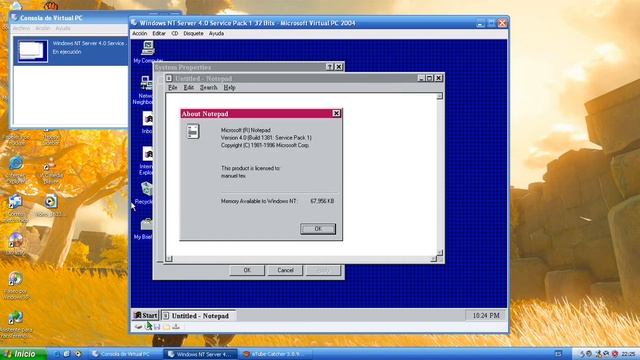
Task: Click CD drive icon in Virtual PC status bar
Action: point(148,327)
